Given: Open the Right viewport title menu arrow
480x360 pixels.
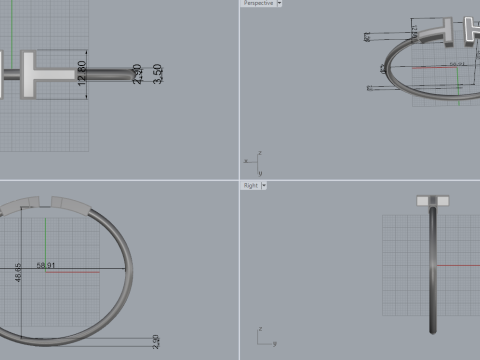Looking at the screenshot, I should (x=264, y=186).
